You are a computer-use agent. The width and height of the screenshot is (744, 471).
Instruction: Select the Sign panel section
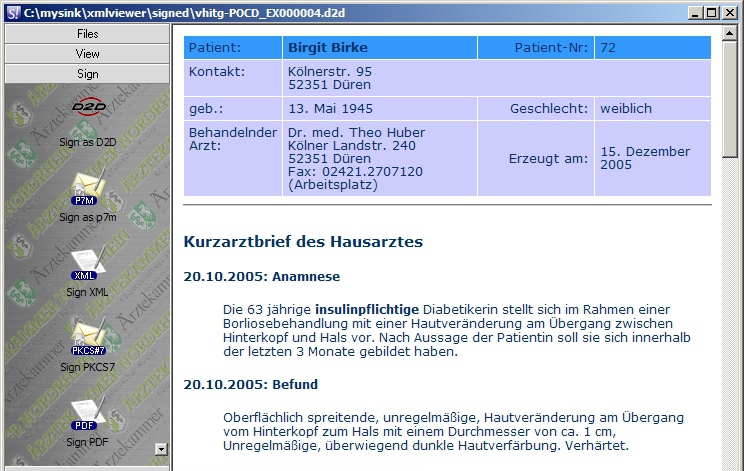pos(87,74)
